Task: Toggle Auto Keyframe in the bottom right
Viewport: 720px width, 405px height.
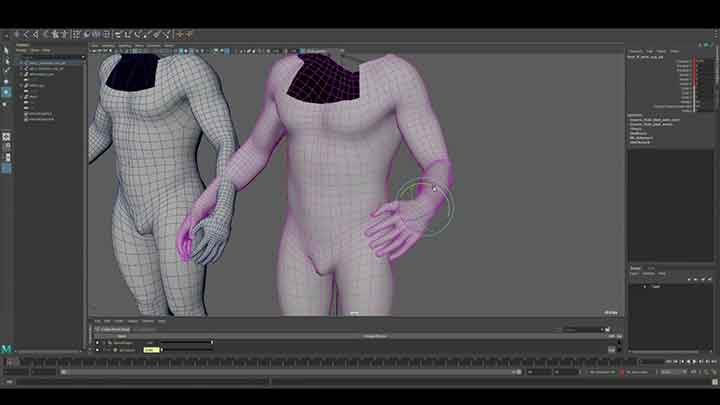Action: [623, 372]
